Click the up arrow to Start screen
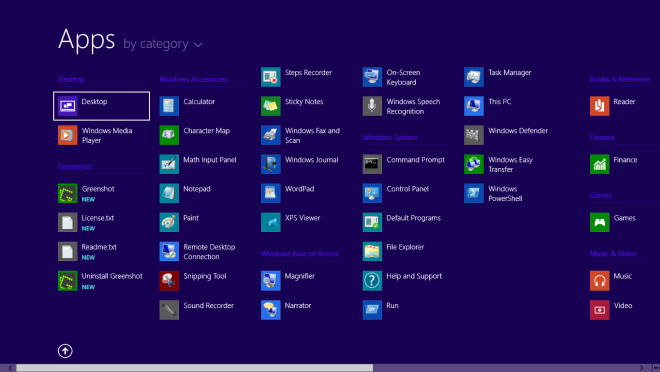Image resolution: width=660 pixels, height=372 pixels. point(65,351)
